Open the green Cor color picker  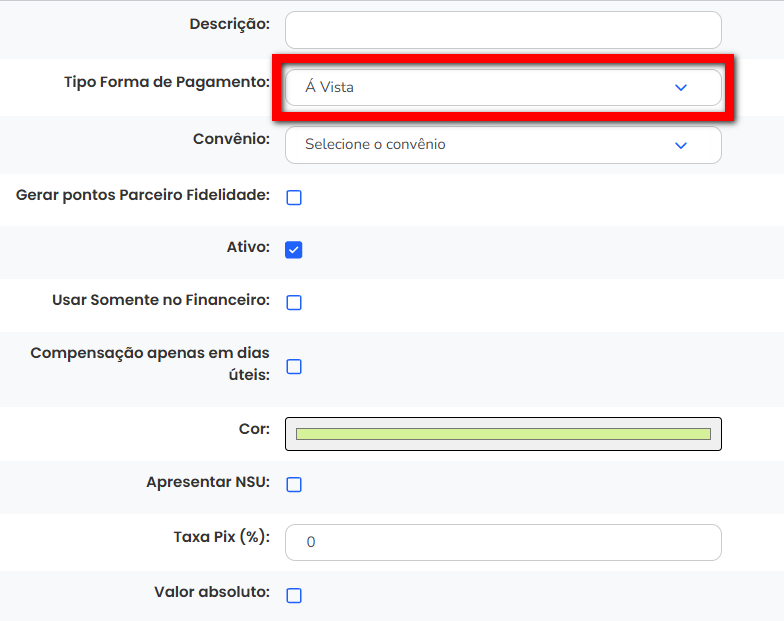pos(503,434)
